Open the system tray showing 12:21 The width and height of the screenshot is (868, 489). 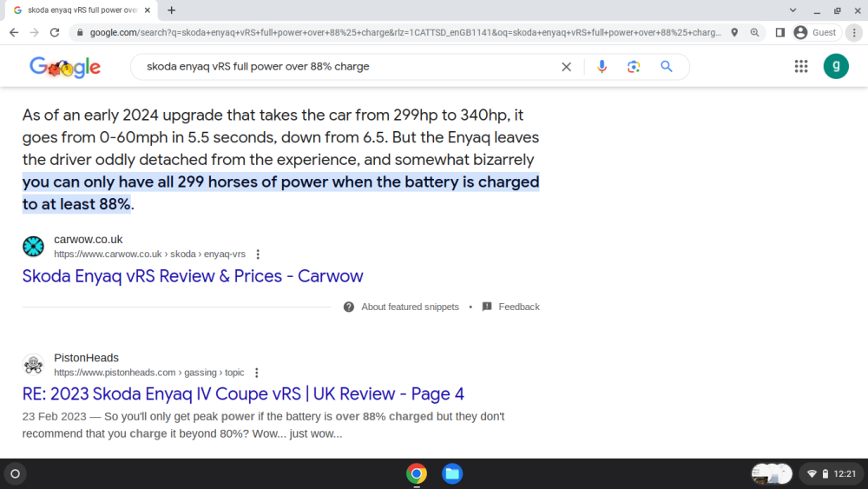[x=832, y=473]
